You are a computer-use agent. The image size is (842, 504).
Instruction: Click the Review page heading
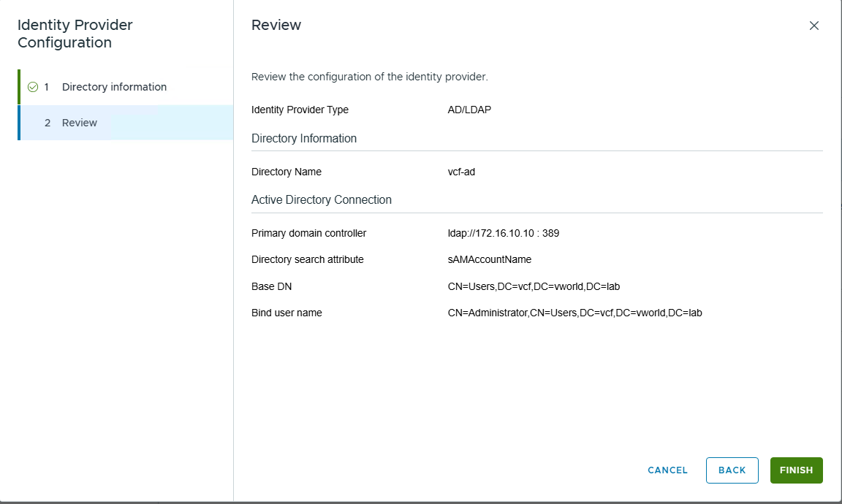tap(276, 25)
